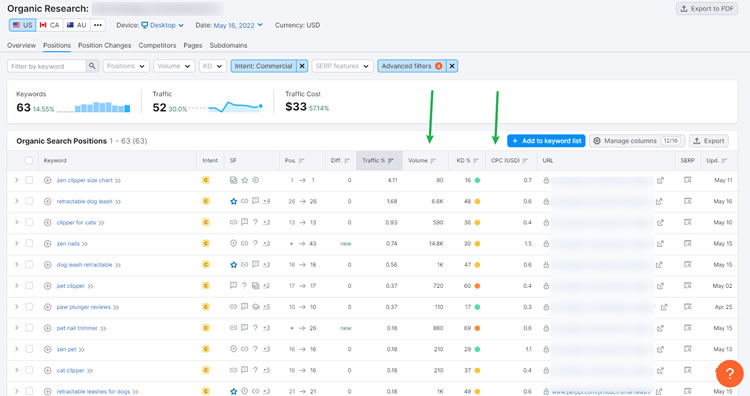Screen dimensions: 750x396
Task: Check the box for 'dog leash retractable'
Action: coord(29,264)
